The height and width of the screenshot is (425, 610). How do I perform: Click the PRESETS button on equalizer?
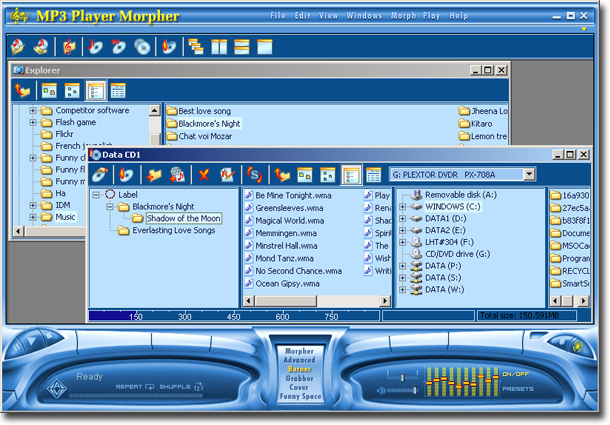[x=517, y=389]
